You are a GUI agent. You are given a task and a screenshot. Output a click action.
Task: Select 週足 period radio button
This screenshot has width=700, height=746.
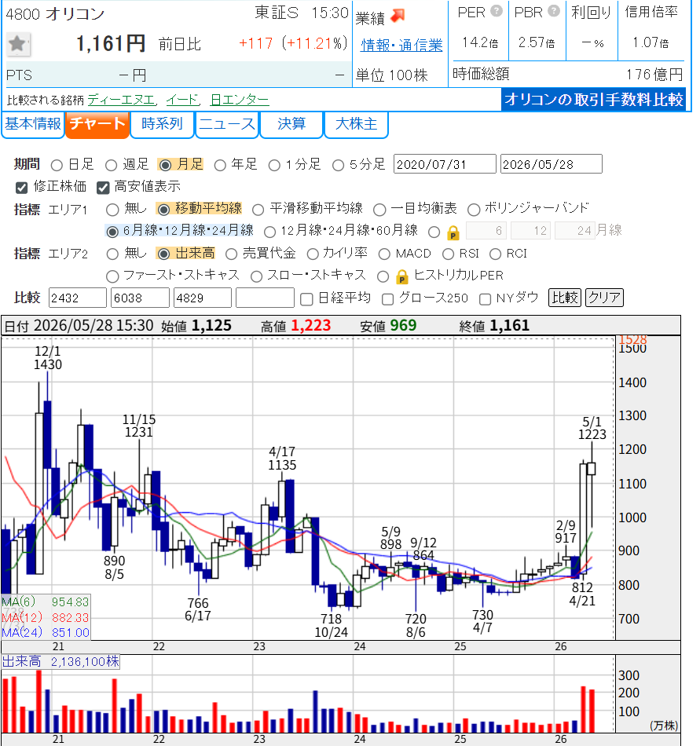(111, 165)
